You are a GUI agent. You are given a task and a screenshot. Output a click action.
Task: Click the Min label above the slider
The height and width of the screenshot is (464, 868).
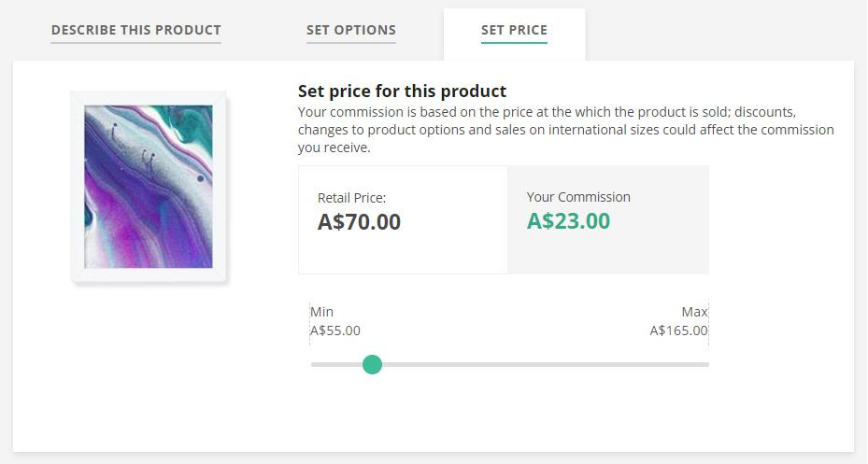pyautogui.click(x=321, y=312)
